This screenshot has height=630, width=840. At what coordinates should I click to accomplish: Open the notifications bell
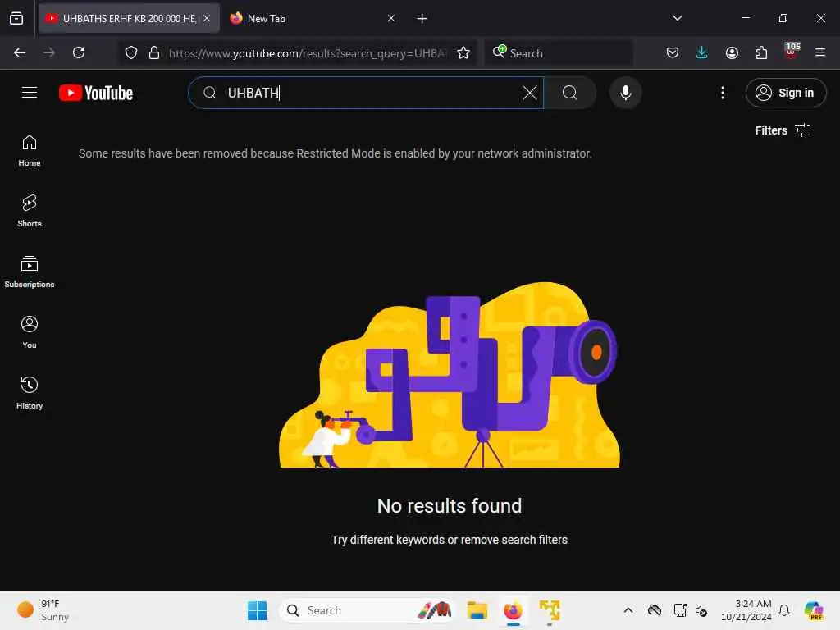click(x=784, y=610)
